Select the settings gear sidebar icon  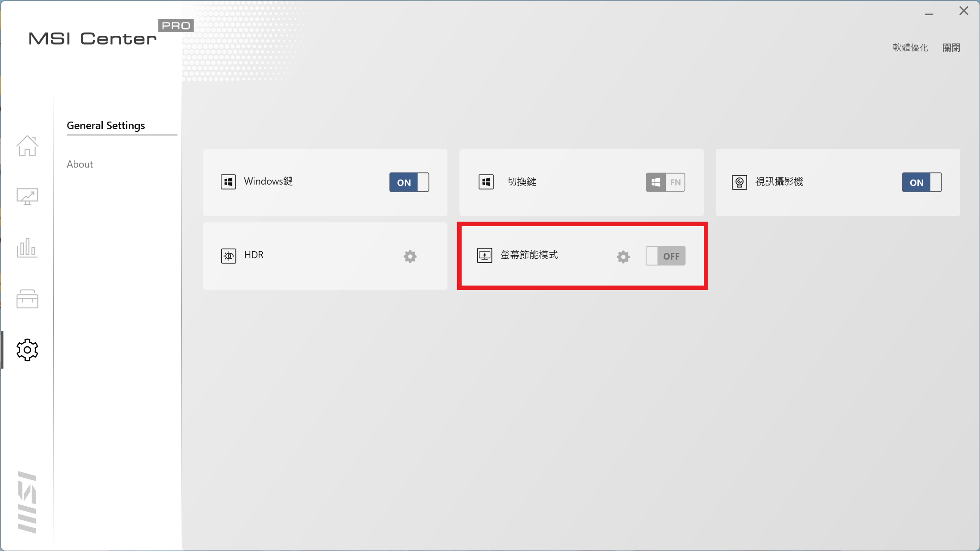tap(27, 350)
